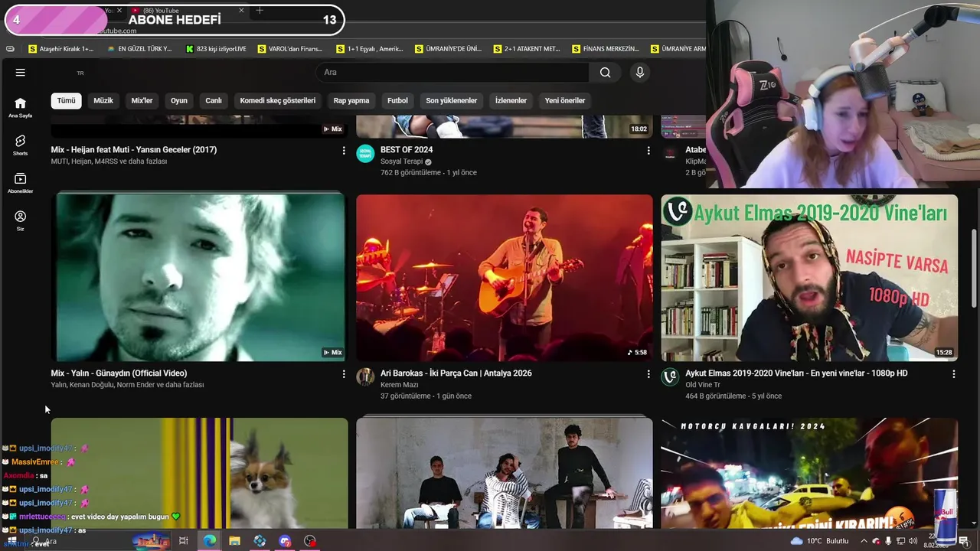Select the Mix'ler filter chip
The width and height of the screenshot is (980, 551).
pos(142,100)
